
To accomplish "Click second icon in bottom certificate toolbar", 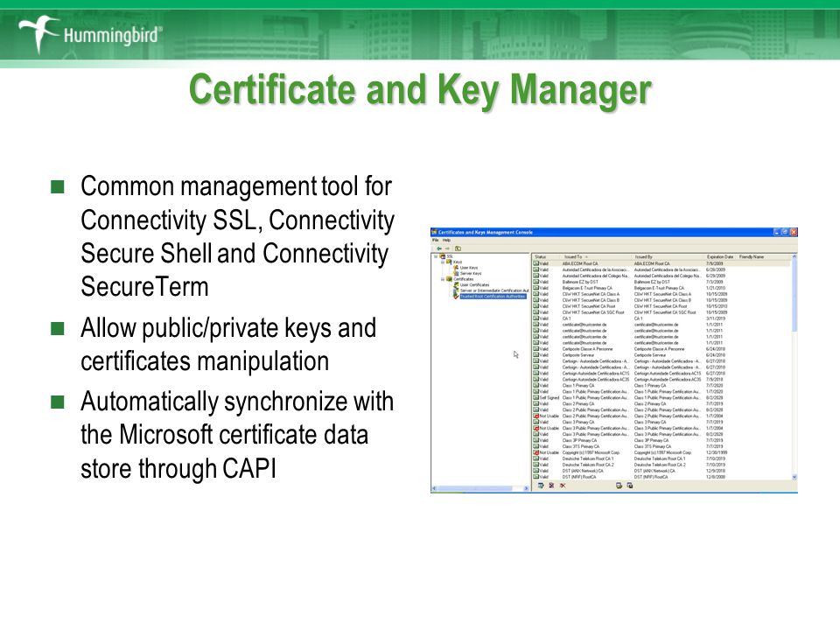I will tap(551, 486).
